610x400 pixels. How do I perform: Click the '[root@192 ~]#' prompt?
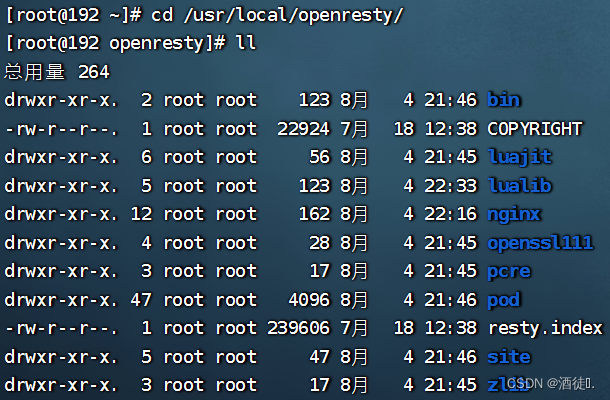point(74,16)
